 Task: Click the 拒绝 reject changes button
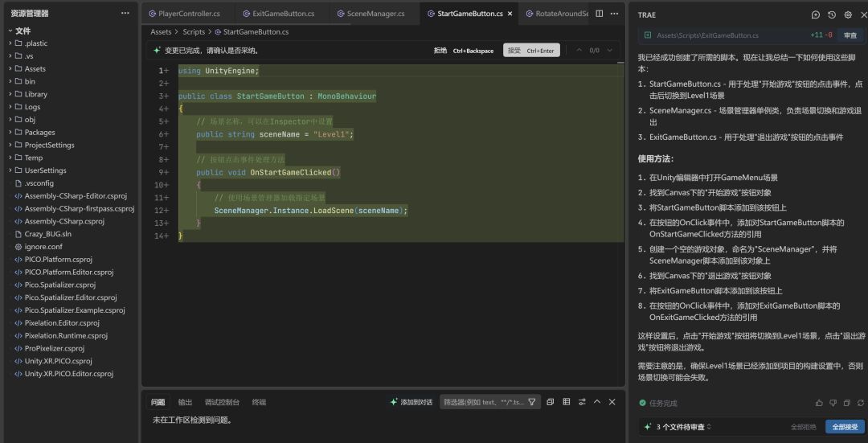(440, 50)
